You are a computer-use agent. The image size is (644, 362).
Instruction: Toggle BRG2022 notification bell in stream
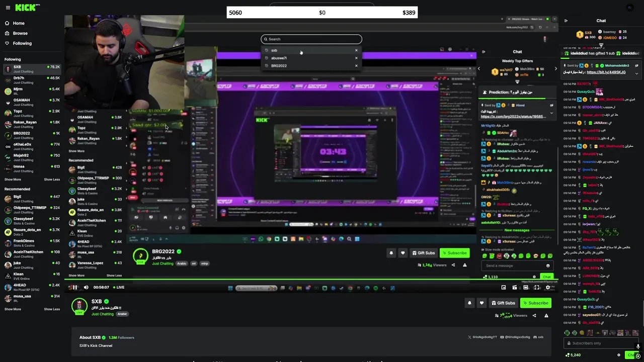[x=391, y=253]
